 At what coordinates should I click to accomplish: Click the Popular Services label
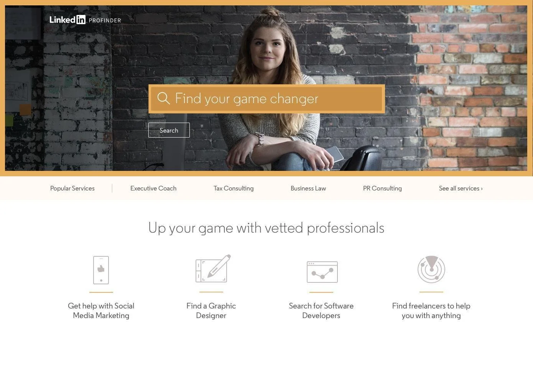coord(72,188)
